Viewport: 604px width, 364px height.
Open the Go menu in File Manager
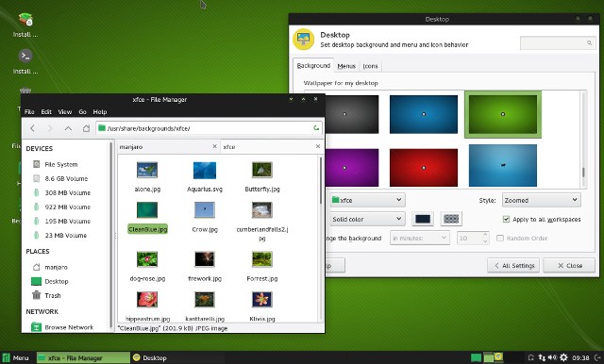pyautogui.click(x=82, y=112)
